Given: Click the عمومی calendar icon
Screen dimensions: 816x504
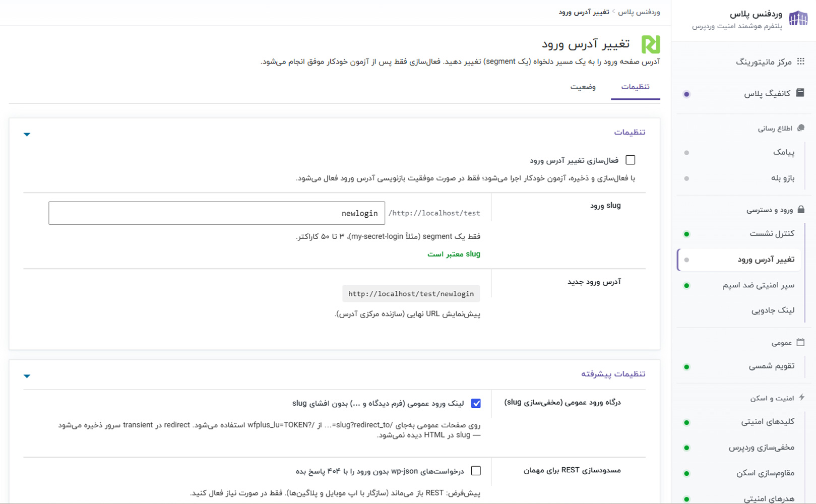Looking at the screenshot, I should (x=800, y=342).
